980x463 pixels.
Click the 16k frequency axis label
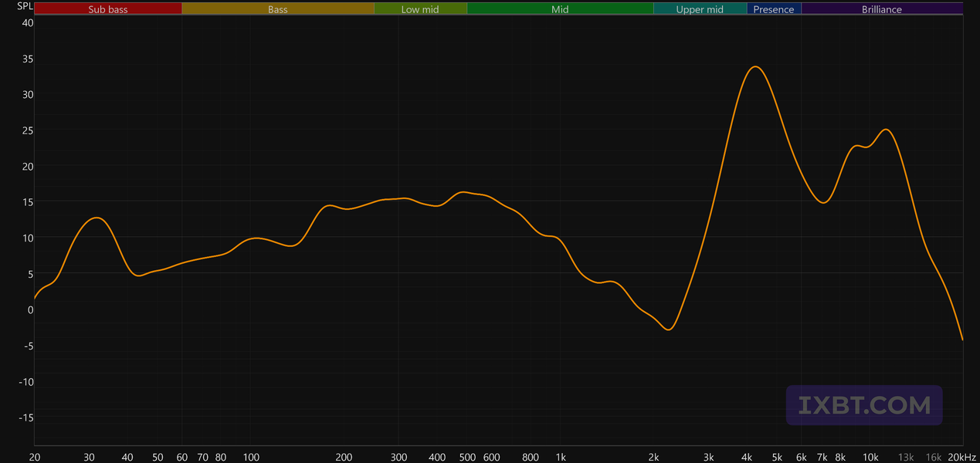coord(934,457)
